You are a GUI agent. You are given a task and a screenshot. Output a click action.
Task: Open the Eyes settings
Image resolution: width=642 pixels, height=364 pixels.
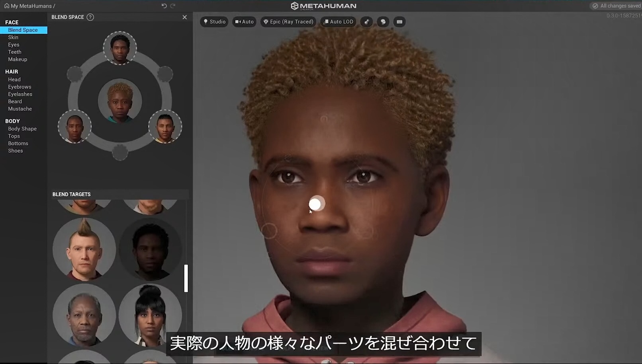tap(14, 45)
